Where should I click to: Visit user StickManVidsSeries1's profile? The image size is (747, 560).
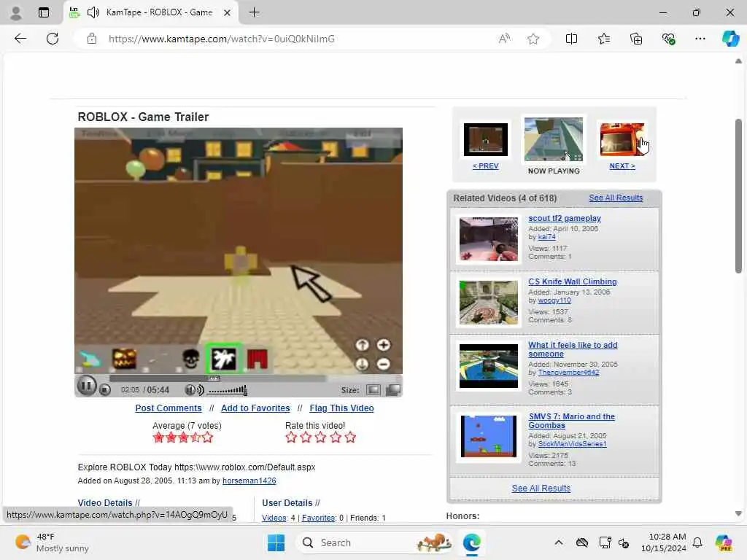[x=572, y=444]
